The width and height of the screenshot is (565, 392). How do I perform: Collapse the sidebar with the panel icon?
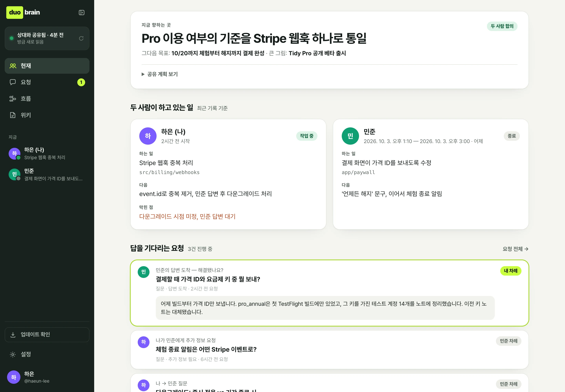[82, 13]
